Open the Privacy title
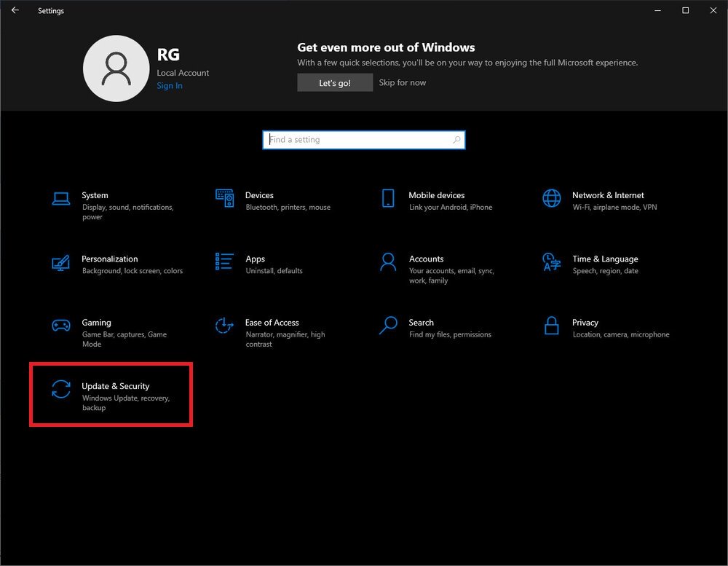This screenshot has width=728, height=566. [x=585, y=323]
